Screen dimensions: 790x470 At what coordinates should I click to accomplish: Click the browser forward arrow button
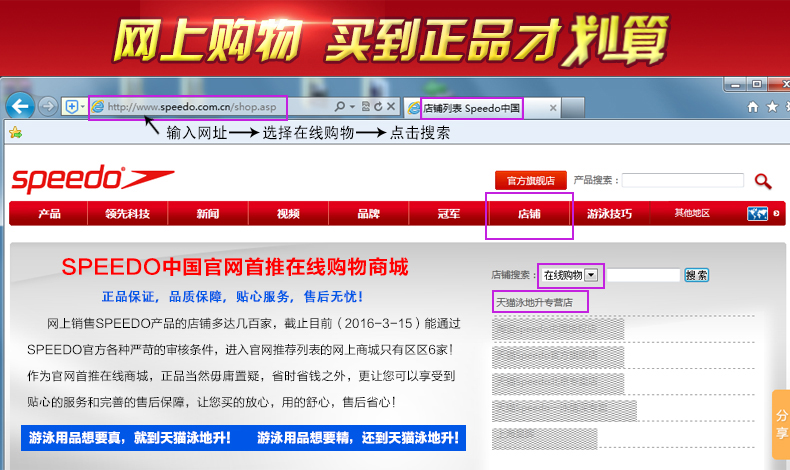[x=48, y=106]
